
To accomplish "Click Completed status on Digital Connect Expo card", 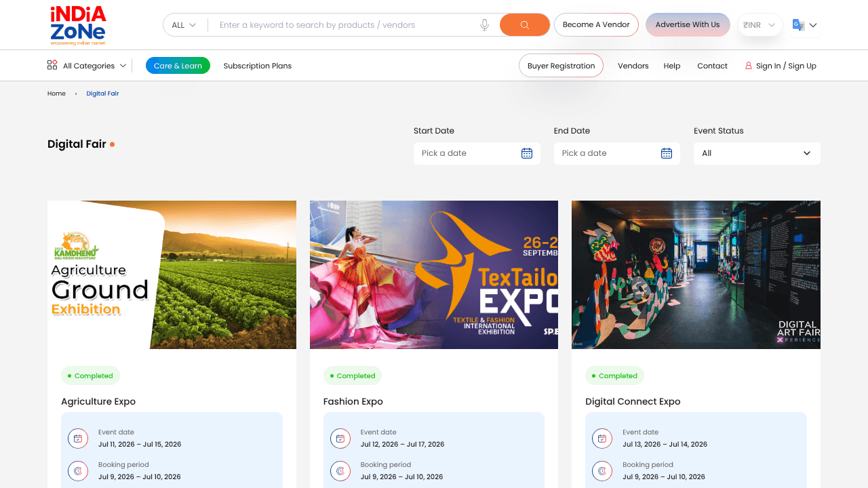I will 614,375.
